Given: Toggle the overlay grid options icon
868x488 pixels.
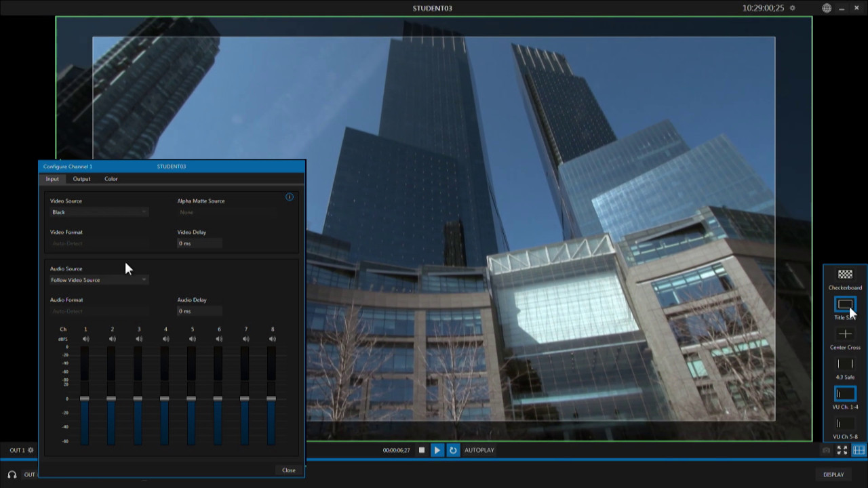Looking at the screenshot, I should click(x=859, y=450).
